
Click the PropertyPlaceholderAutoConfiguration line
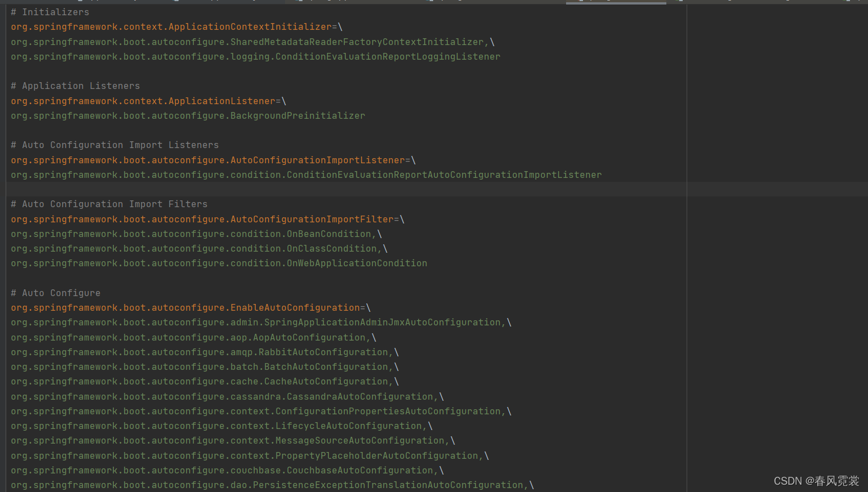tap(250, 455)
